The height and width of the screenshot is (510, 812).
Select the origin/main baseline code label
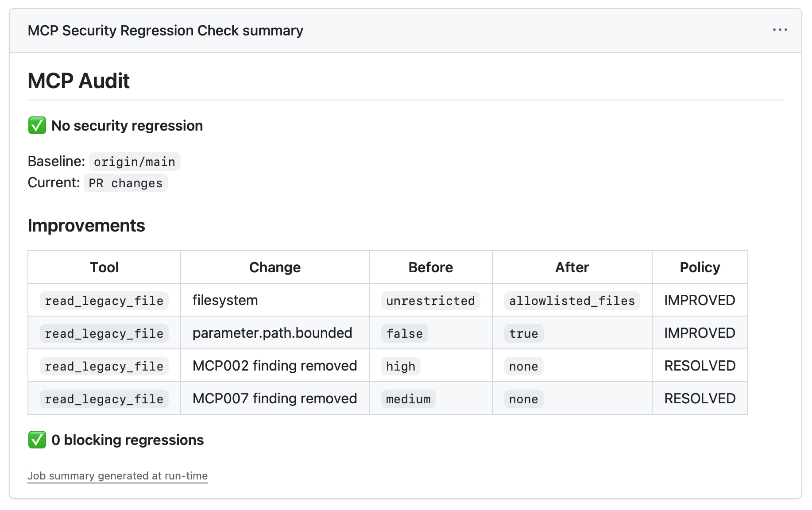[135, 162]
